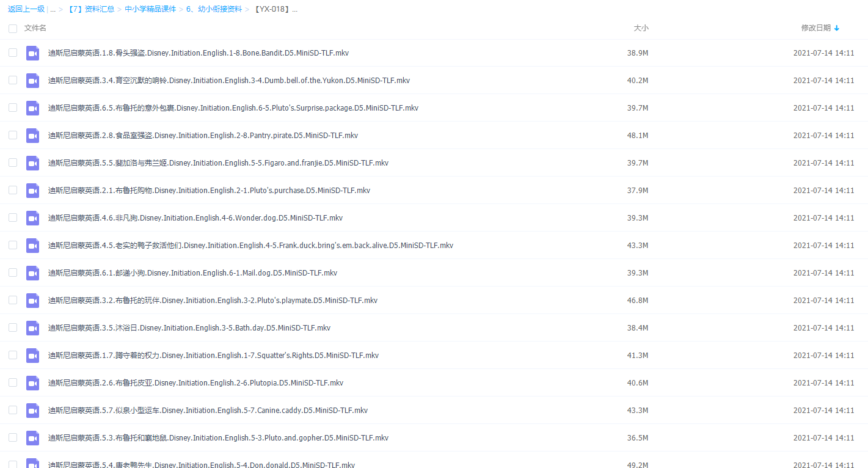
Task: Click video icon for Canine.caddy file
Action: click(32, 411)
